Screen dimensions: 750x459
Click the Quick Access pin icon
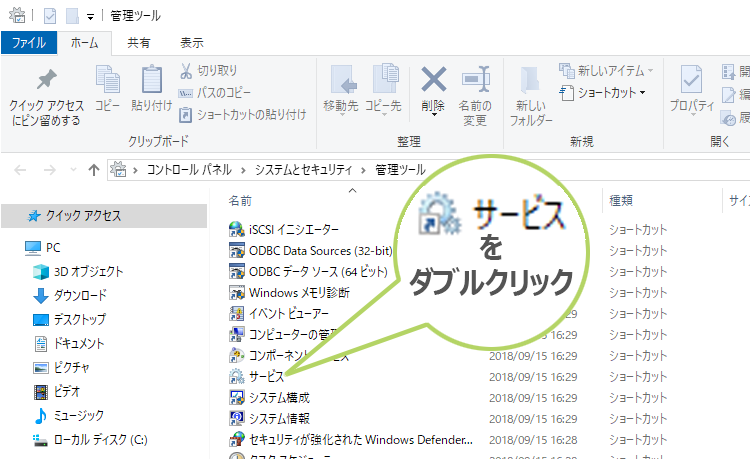[x=47, y=81]
